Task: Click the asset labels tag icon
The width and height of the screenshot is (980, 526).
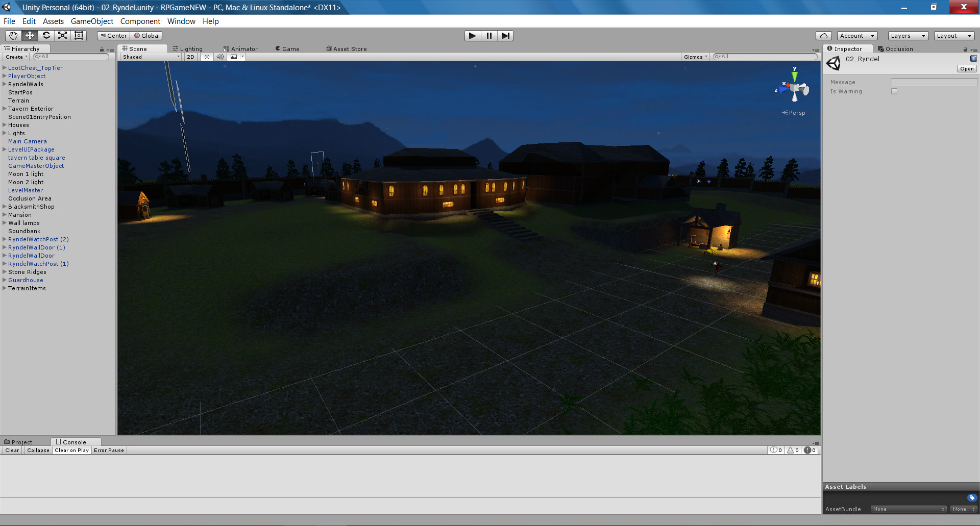Action: (972, 498)
